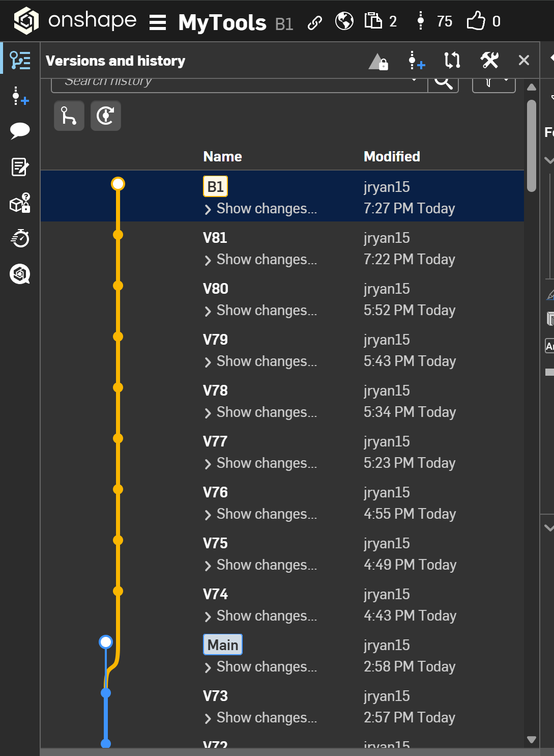This screenshot has width=554, height=756.
Task: Click the Onshape logo icon
Action: pos(26,21)
